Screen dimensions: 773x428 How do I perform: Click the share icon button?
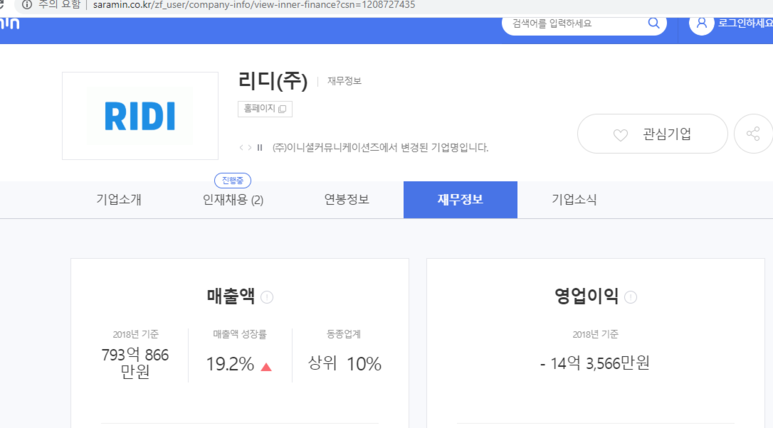(x=753, y=134)
